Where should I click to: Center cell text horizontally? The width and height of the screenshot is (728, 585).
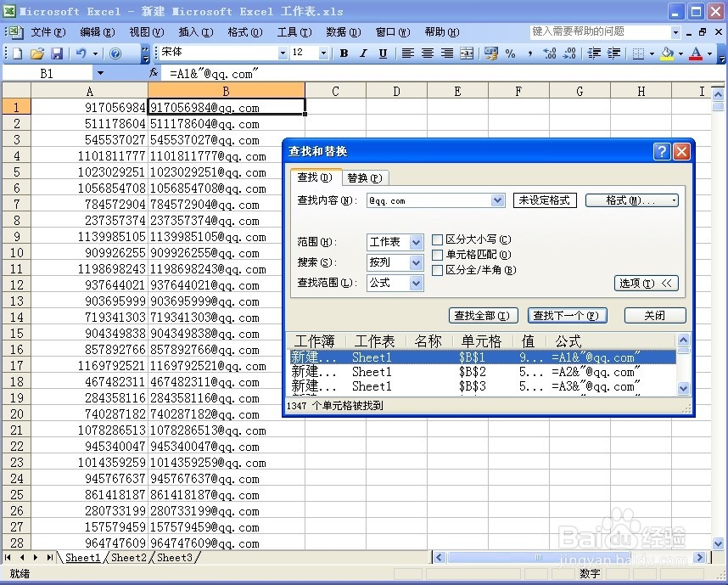coord(427,53)
